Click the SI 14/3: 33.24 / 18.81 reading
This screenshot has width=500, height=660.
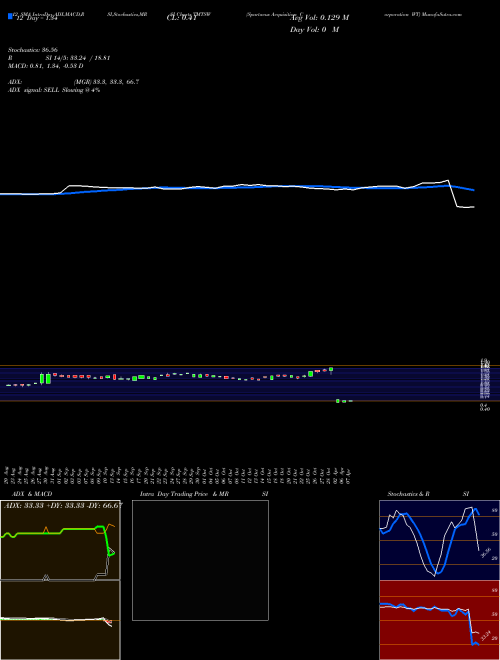78,58
